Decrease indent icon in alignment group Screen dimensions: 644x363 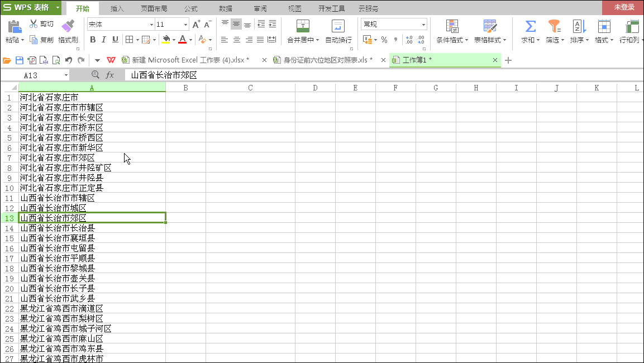261,24
